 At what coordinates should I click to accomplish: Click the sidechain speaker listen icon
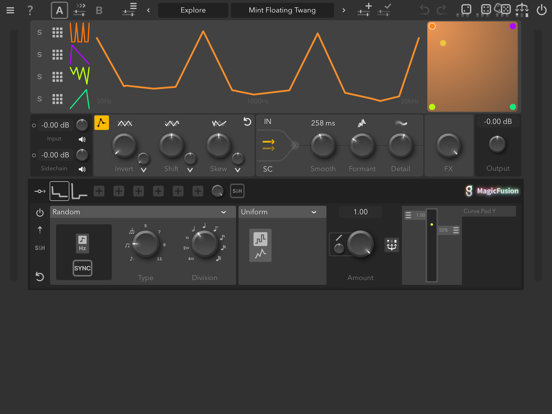pyautogui.click(x=82, y=169)
